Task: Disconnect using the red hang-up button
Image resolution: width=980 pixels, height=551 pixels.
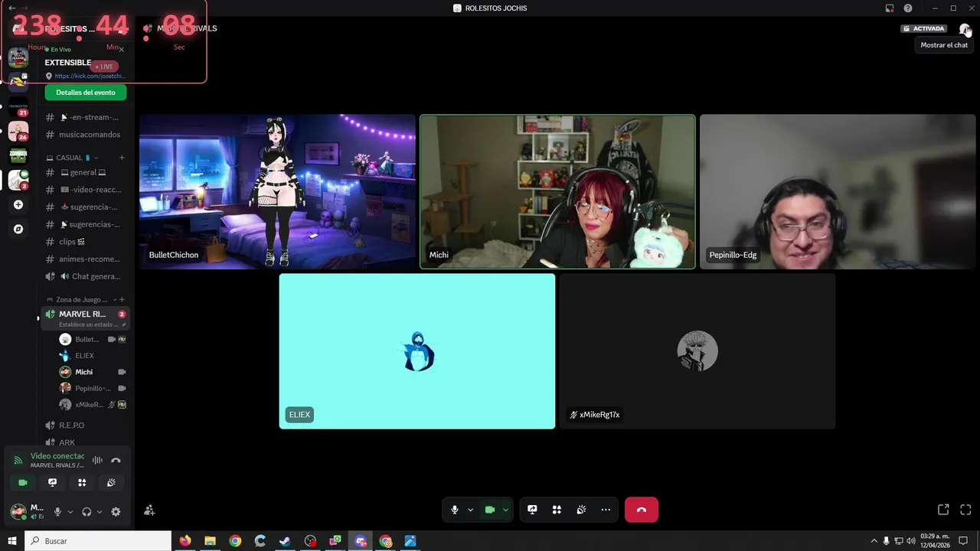Action: 642,510
